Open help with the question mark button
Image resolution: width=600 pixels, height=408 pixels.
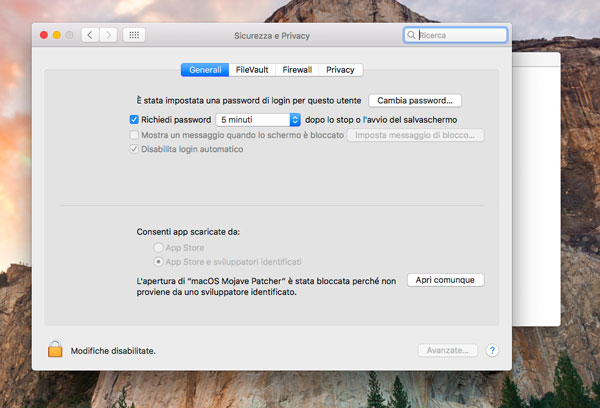492,350
